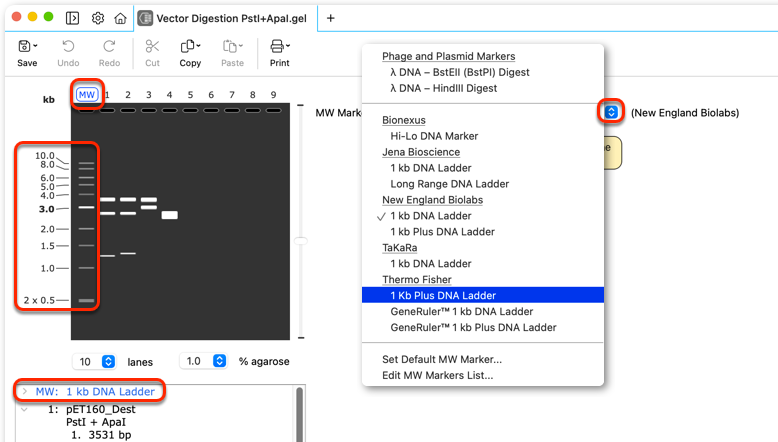Choose λ DNA – BstEII (BstPI) Digest
The image size is (778, 442).
[460, 72]
